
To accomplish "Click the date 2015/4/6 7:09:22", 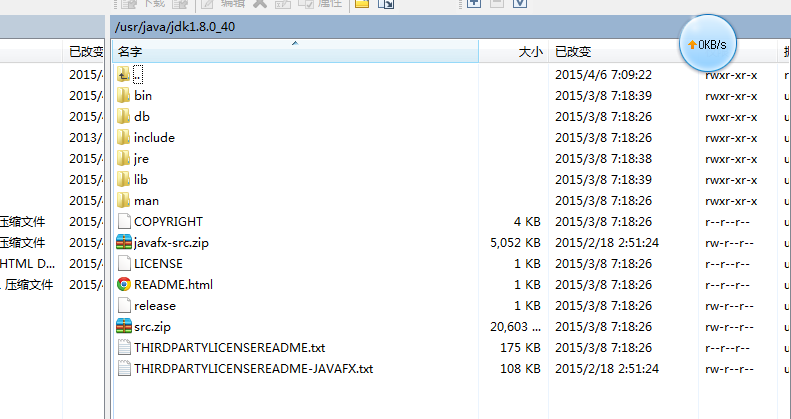I will click(x=603, y=75).
